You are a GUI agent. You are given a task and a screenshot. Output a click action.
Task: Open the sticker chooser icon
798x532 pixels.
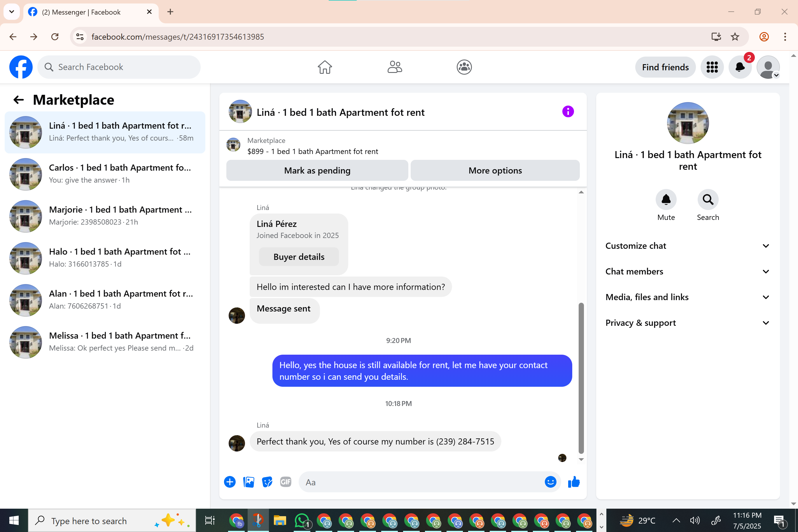[267, 482]
